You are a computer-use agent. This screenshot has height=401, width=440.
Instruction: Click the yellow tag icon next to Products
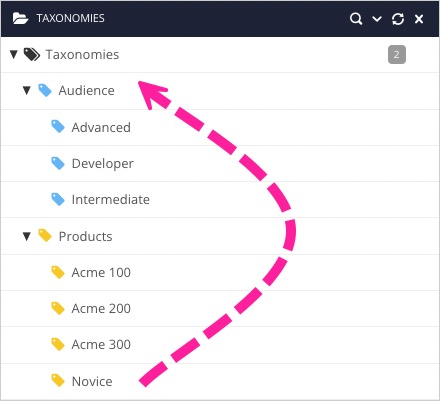click(x=45, y=235)
